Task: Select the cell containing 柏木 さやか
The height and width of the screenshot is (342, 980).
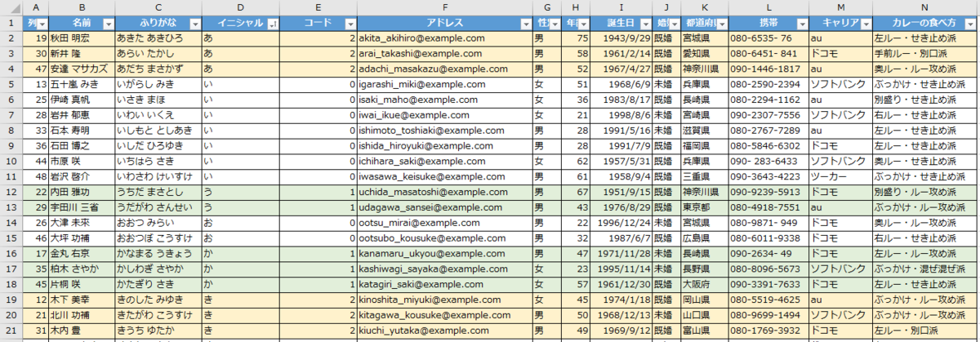Action: pos(82,269)
